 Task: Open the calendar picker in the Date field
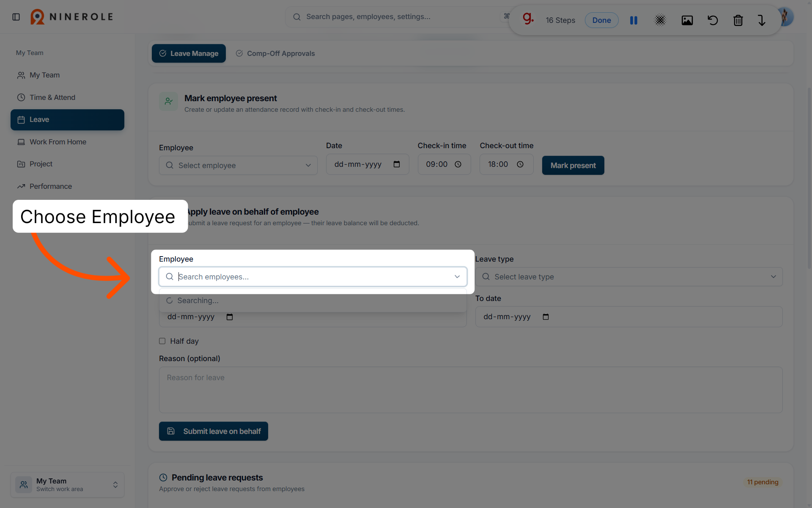pos(397,164)
